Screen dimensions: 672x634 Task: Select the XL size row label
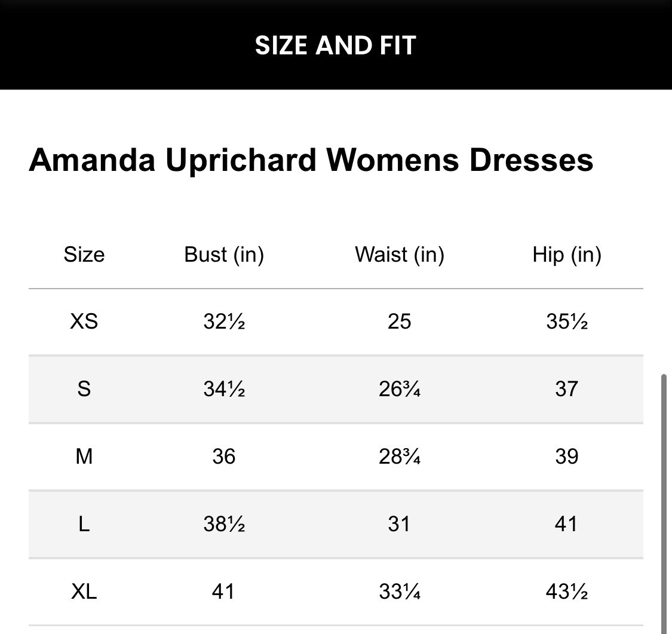click(x=84, y=592)
